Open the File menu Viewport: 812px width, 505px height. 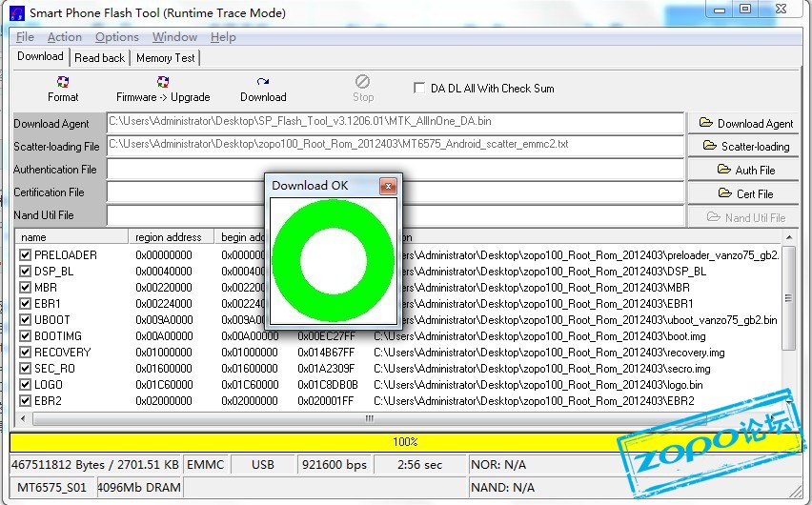[x=25, y=37]
